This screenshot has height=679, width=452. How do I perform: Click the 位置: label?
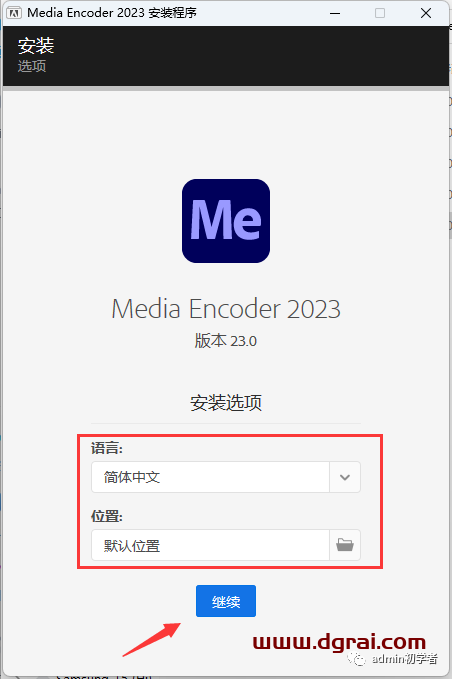click(x=107, y=516)
